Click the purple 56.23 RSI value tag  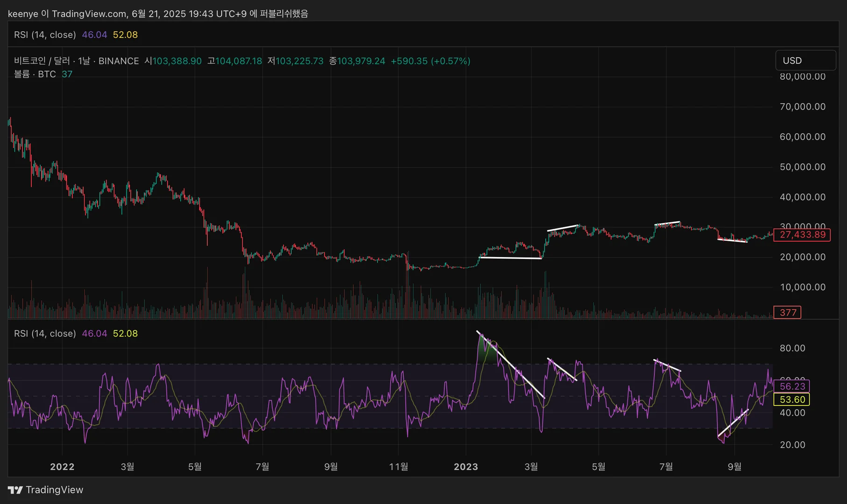[x=792, y=386]
